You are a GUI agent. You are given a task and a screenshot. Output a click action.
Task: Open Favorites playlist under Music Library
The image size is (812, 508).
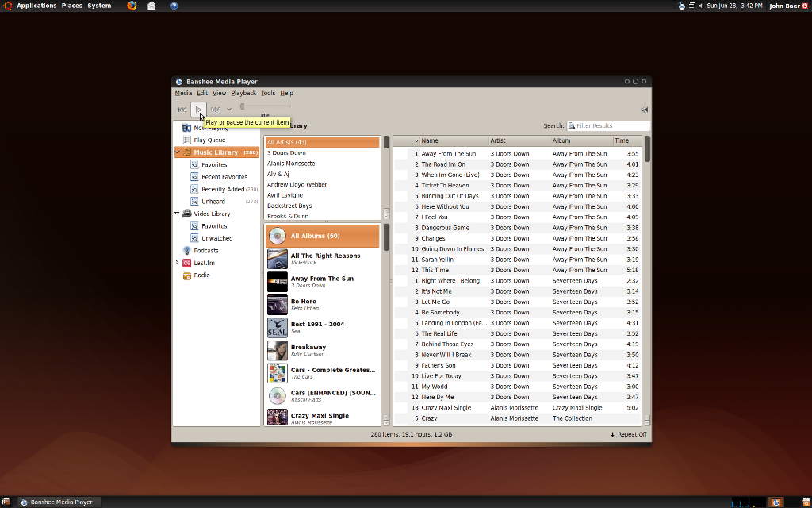coord(214,165)
